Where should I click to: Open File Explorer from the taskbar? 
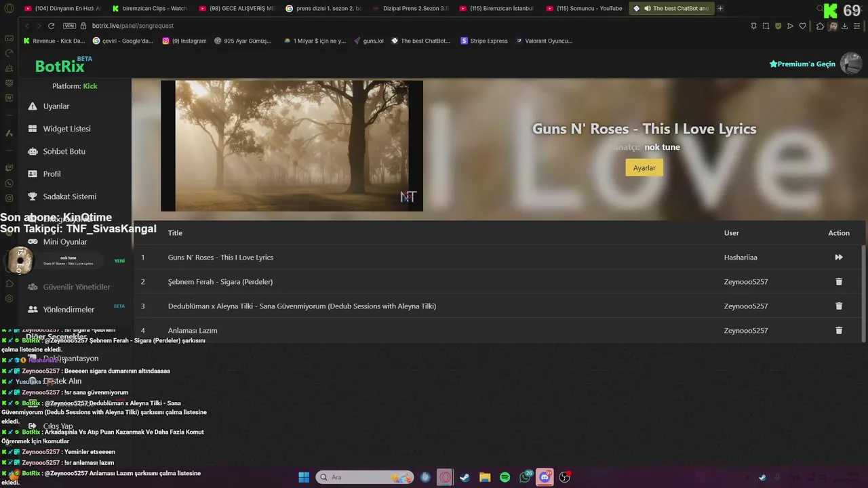coord(485,477)
